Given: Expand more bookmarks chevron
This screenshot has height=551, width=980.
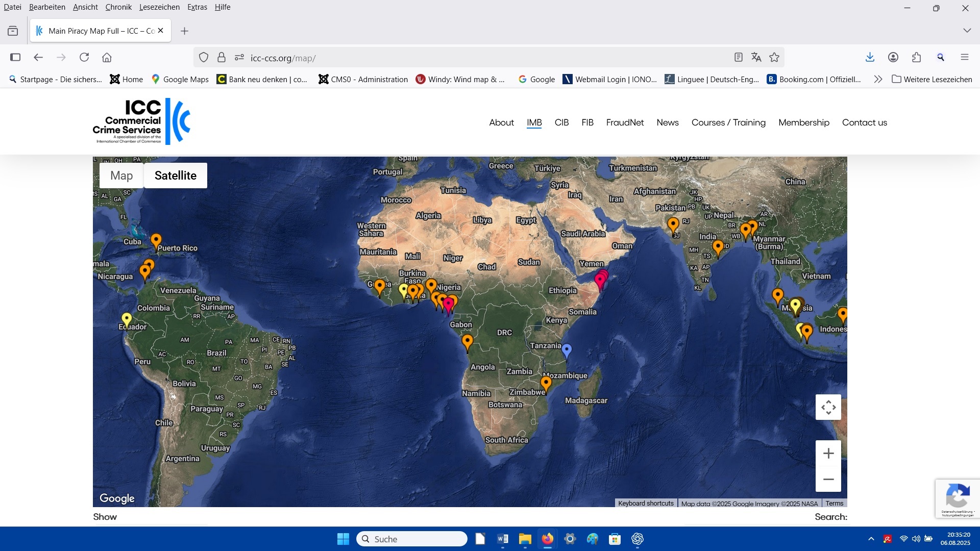Looking at the screenshot, I should point(877,80).
